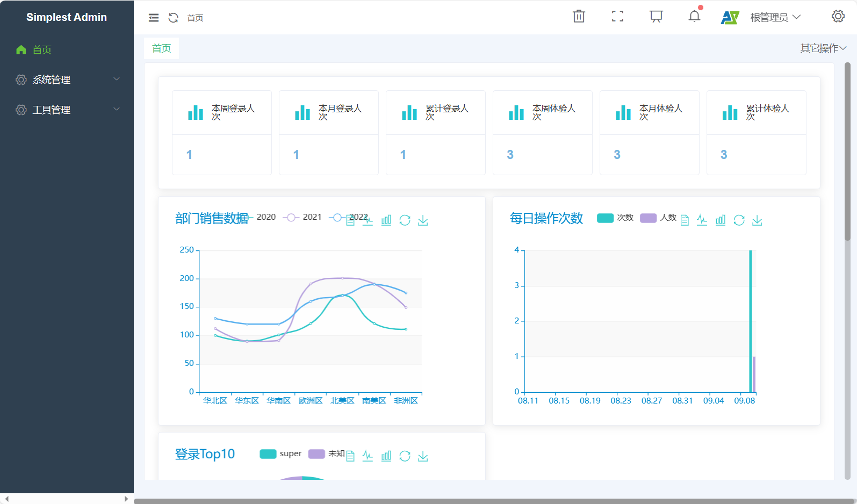
Task: Toggle the 2021 series in sales chart legend
Action: click(x=304, y=217)
